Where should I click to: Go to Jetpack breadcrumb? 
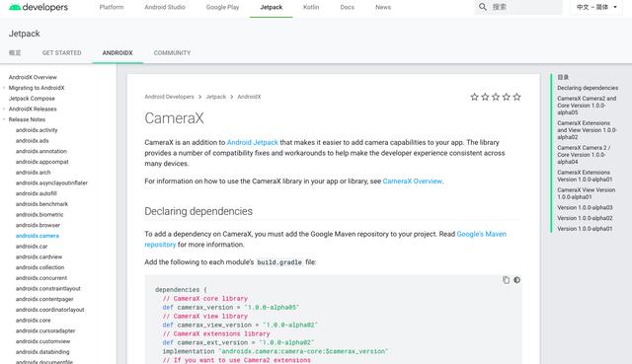216,97
